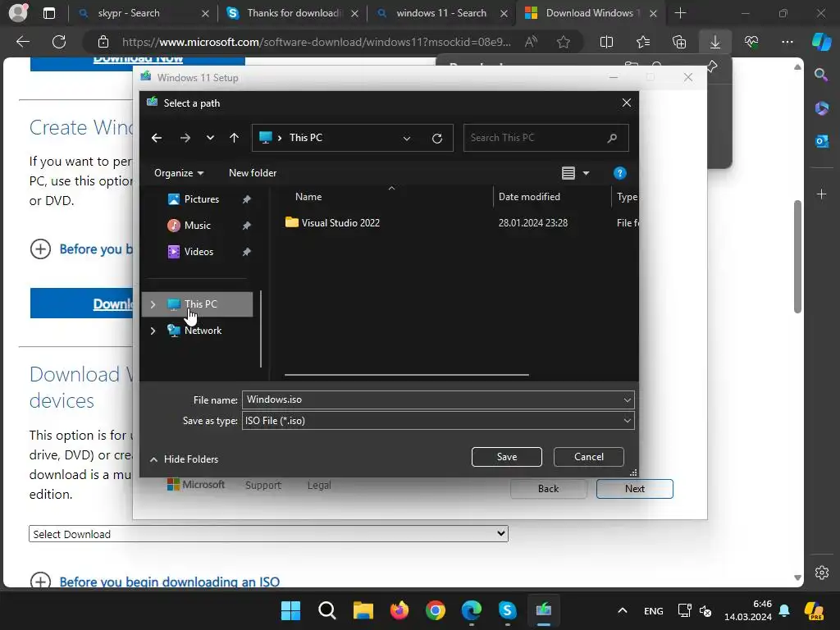This screenshot has width=840, height=630.
Task: Open Outlook in Edge sidebar
Action: [x=822, y=141]
